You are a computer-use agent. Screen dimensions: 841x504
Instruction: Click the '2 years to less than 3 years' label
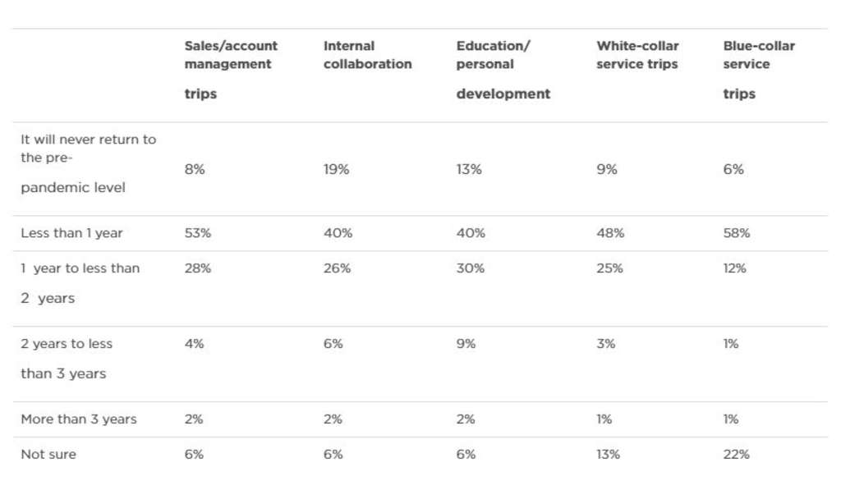click(x=67, y=359)
